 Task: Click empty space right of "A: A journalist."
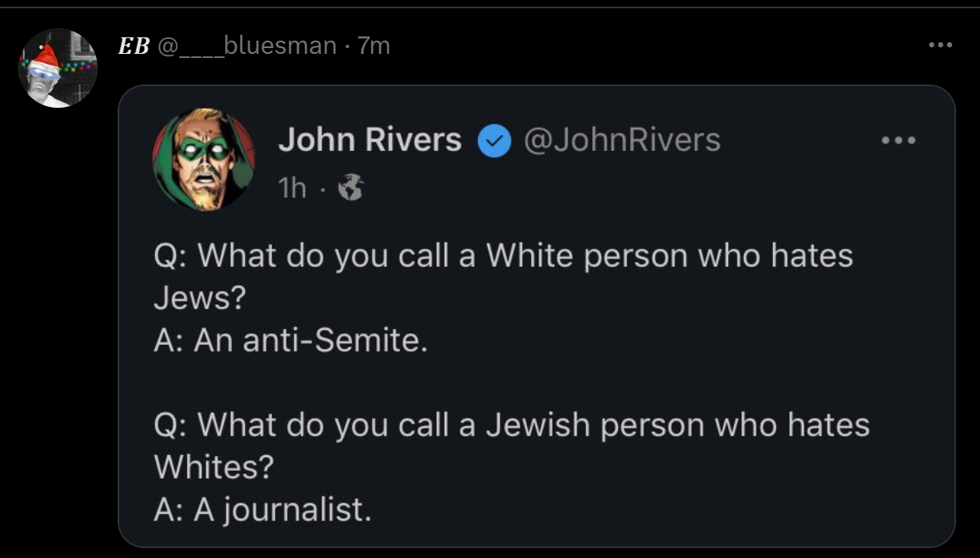pos(663,510)
